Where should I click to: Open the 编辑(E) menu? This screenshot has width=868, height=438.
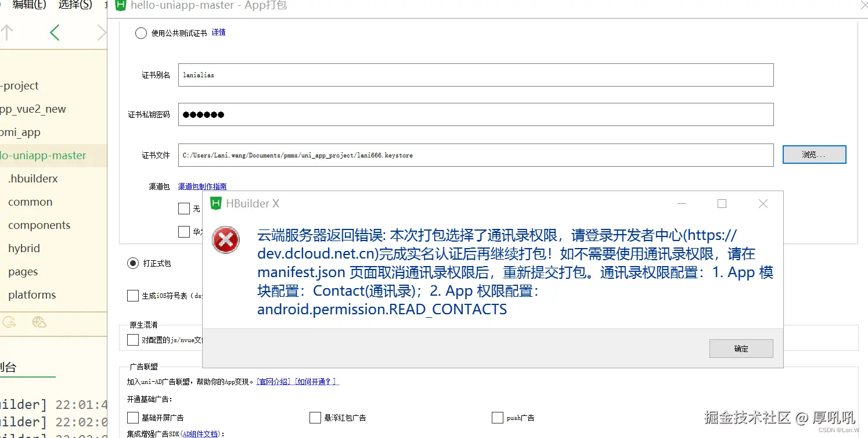29,5
